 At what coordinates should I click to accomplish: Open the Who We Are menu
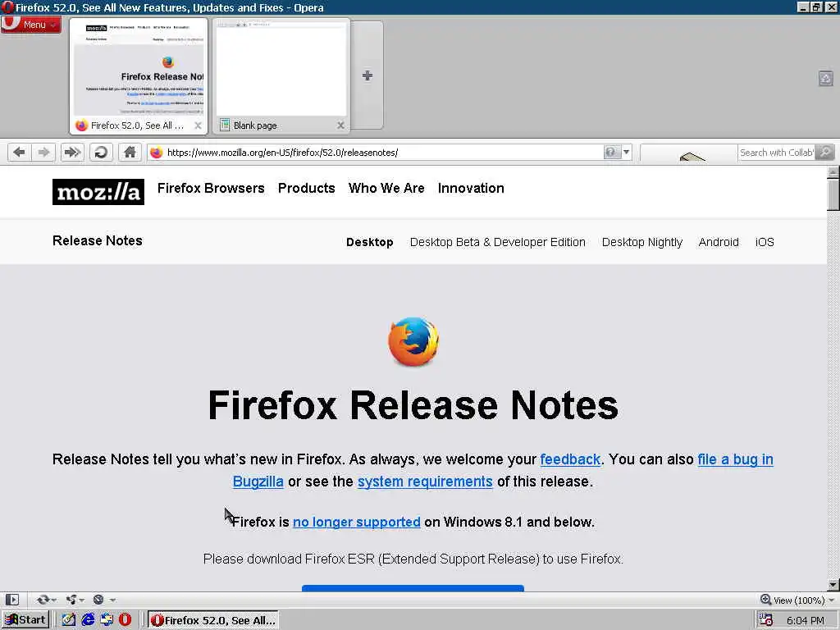click(386, 188)
